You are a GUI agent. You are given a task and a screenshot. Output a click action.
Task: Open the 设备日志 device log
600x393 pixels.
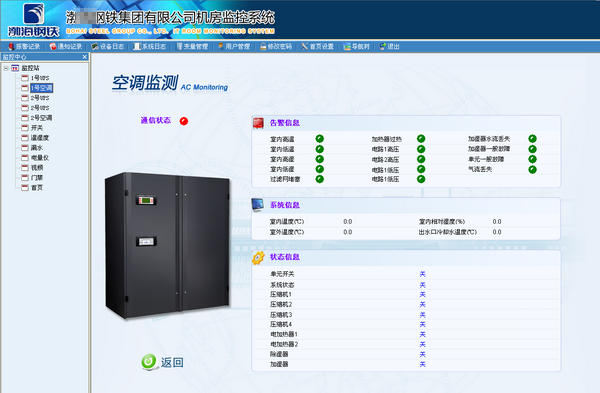[108, 47]
